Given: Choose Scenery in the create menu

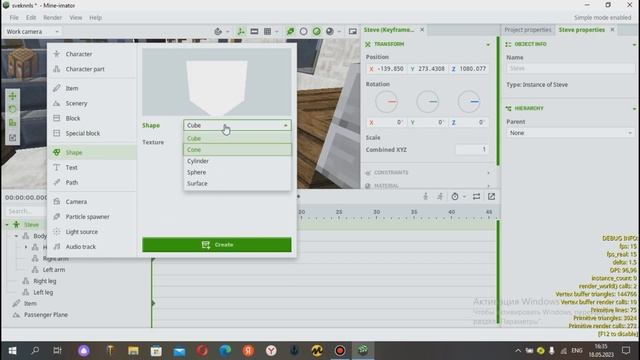Looking at the screenshot, I should tap(92, 103).
